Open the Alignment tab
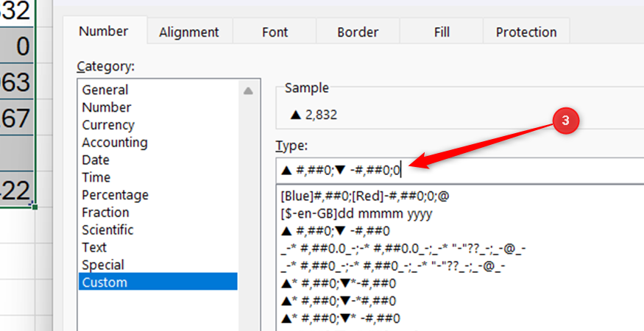Screen dimensions: 644x331 pyautogui.click(x=189, y=32)
